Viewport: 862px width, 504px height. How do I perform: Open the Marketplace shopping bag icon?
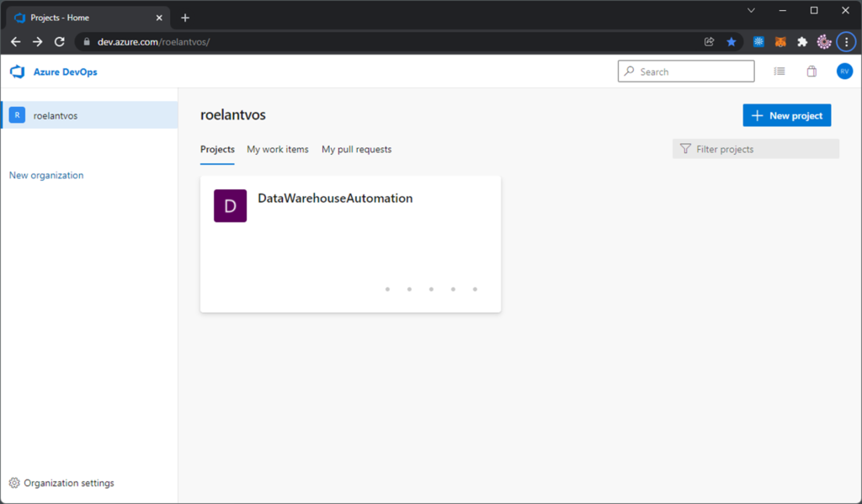(811, 72)
